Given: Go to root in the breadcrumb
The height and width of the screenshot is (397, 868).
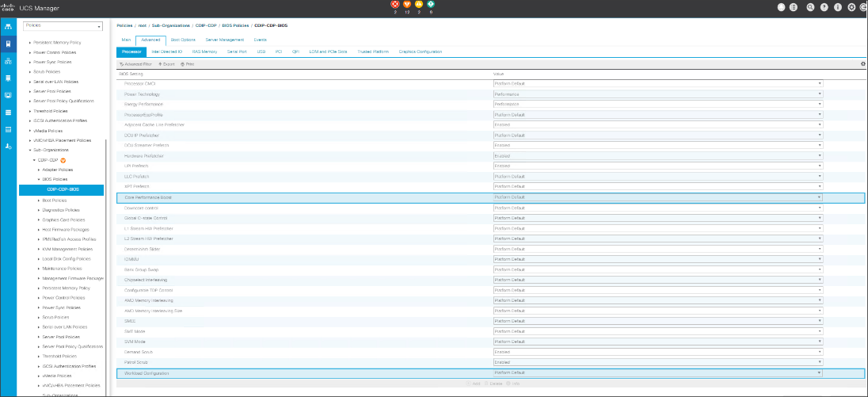Looking at the screenshot, I should 143,25.
